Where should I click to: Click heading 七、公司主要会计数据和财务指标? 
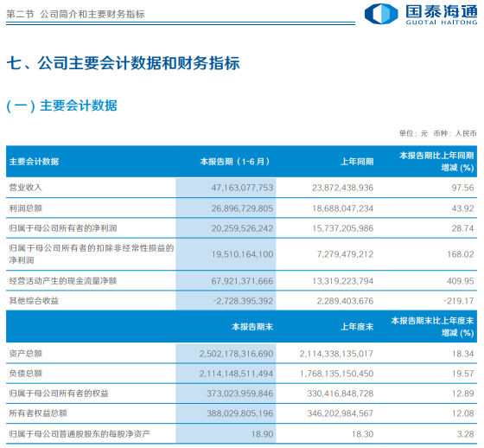pyautogui.click(x=123, y=63)
